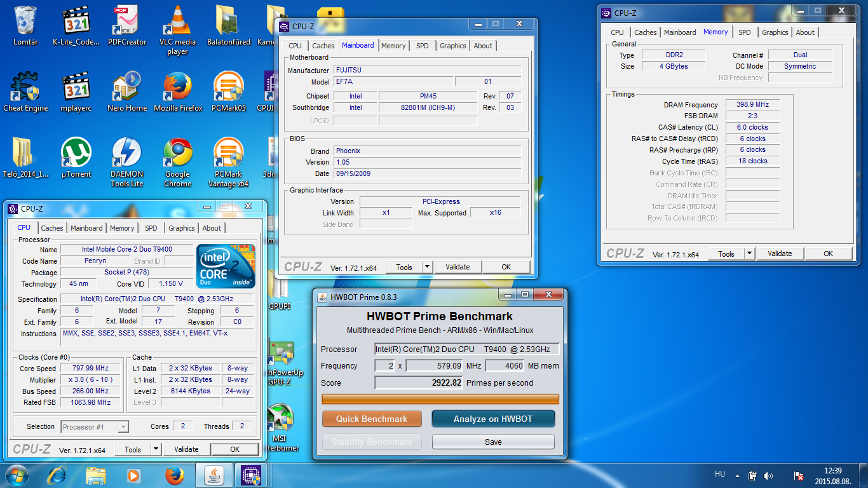Open Windows Media Player taskbar icon
868x488 pixels.
tap(133, 475)
